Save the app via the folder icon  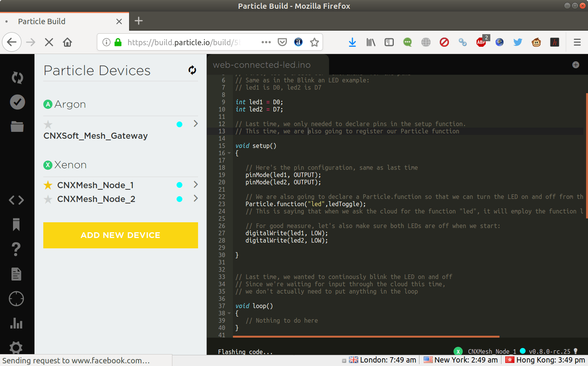[x=17, y=126]
